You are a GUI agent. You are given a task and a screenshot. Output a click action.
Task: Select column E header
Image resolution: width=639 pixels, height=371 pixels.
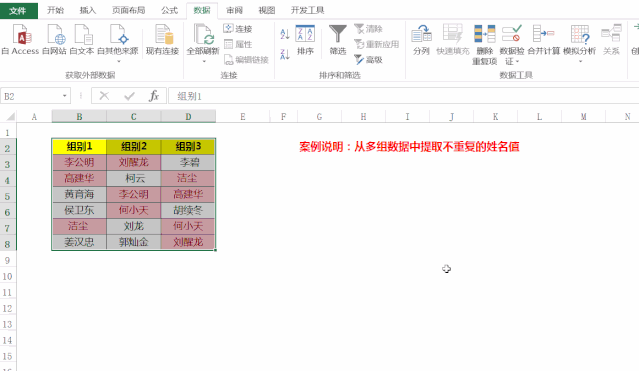pyautogui.click(x=242, y=117)
